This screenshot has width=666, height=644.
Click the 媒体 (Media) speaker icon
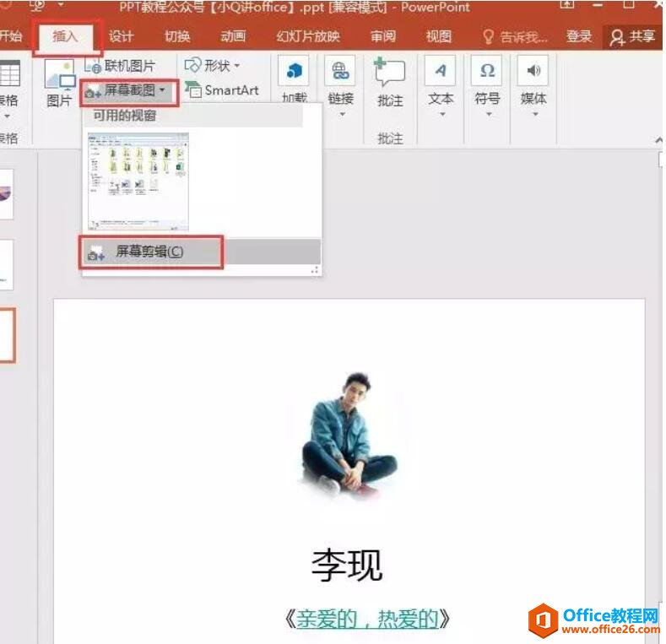pos(533,71)
